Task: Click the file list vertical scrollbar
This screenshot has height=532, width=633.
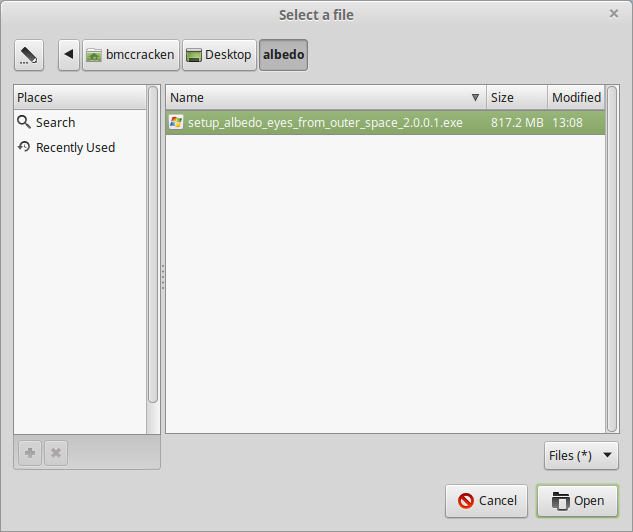Action: pyautogui.click(x=612, y=259)
